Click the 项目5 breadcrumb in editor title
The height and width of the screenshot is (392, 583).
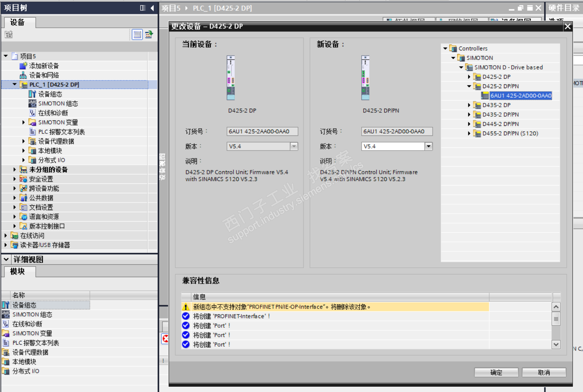pyautogui.click(x=171, y=8)
